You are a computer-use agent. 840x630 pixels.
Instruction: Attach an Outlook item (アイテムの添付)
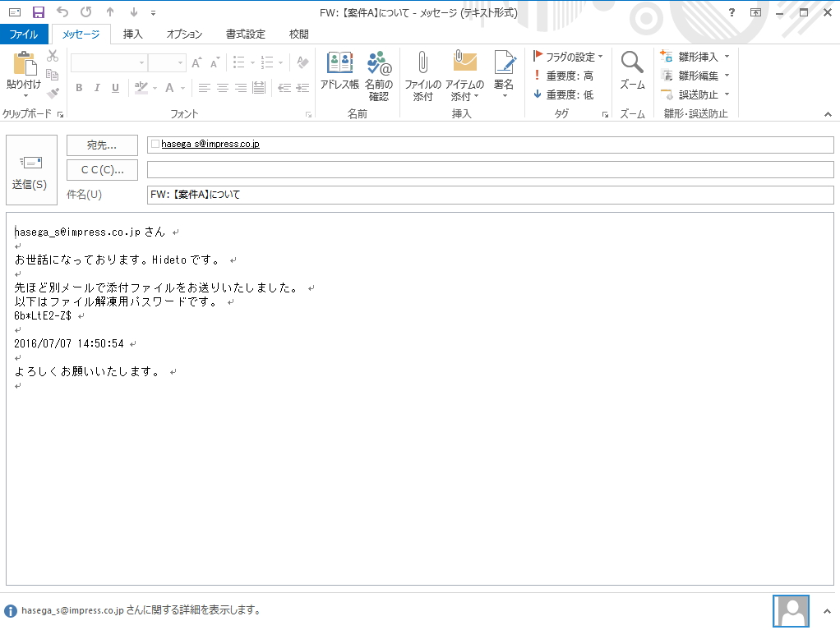tap(464, 74)
